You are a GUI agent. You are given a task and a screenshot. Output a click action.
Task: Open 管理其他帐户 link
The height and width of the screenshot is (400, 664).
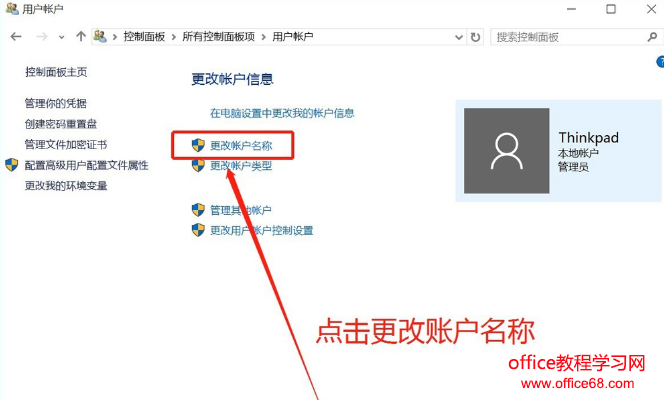pos(241,210)
